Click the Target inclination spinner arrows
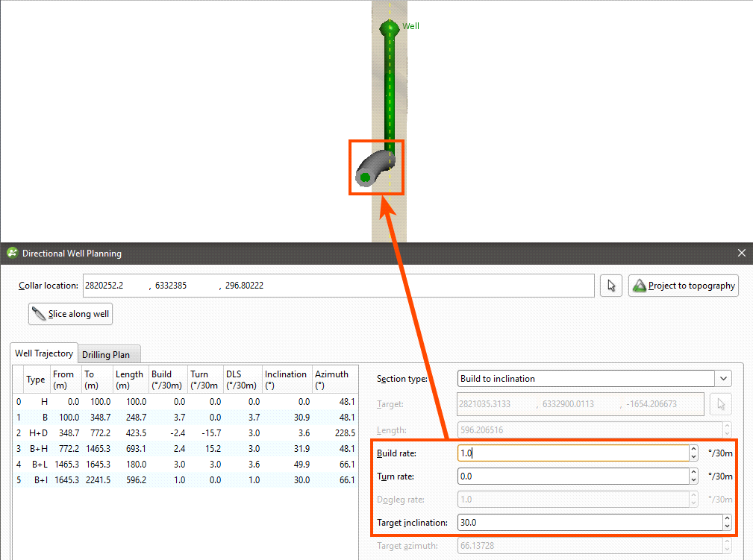 tap(727, 523)
